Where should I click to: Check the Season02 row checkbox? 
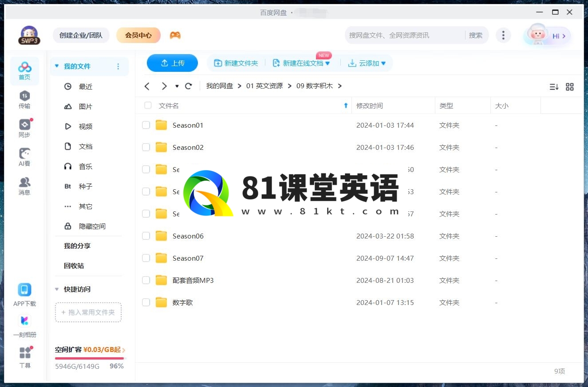point(146,147)
